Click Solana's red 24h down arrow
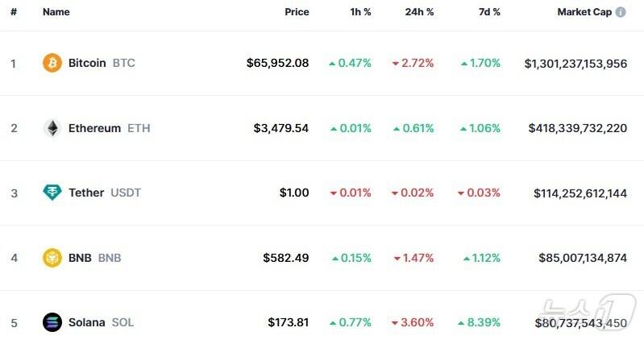 click(x=395, y=322)
